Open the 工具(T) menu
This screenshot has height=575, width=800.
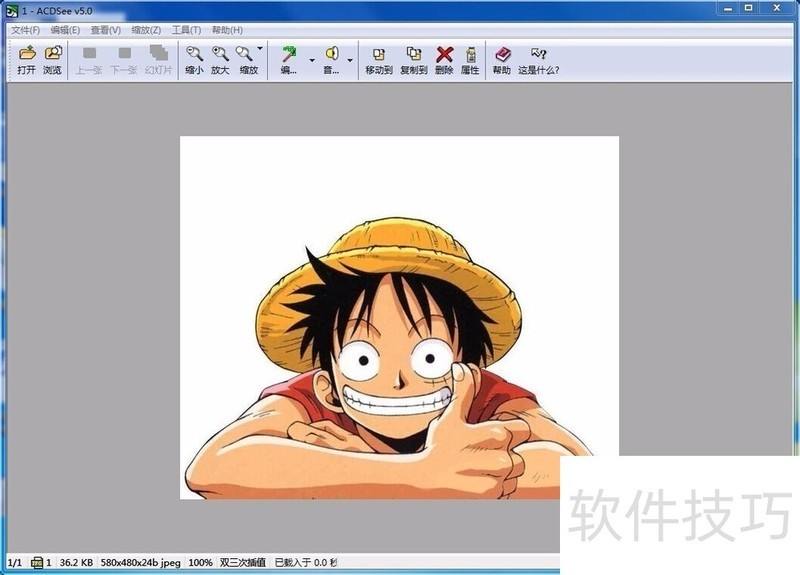tap(186, 30)
